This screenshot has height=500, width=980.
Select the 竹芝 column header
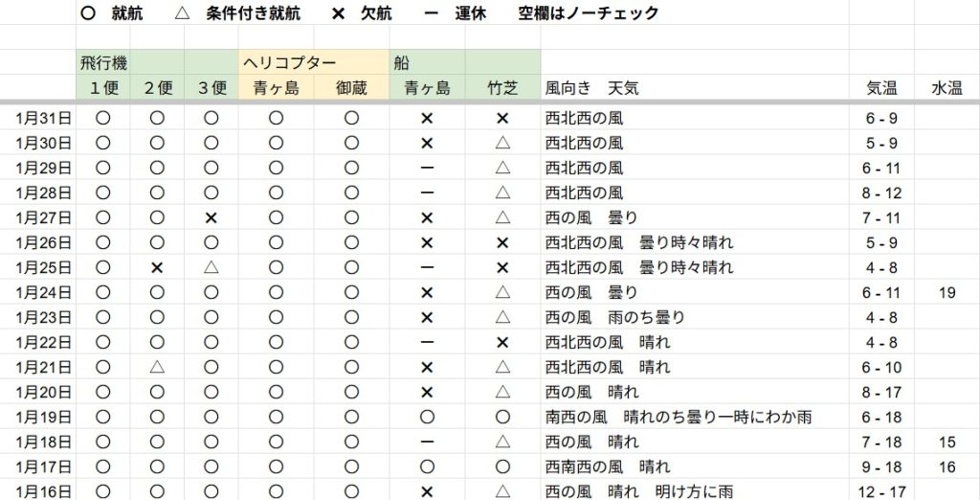502,88
